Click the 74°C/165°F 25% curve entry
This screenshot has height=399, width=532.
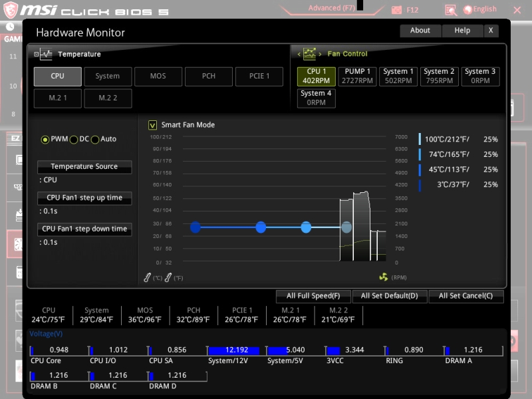(x=459, y=155)
